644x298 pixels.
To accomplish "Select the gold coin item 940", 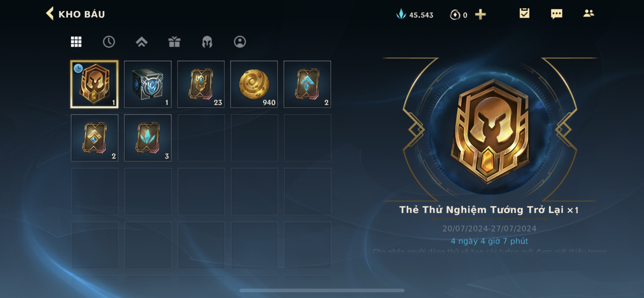I will [x=254, y=84].
